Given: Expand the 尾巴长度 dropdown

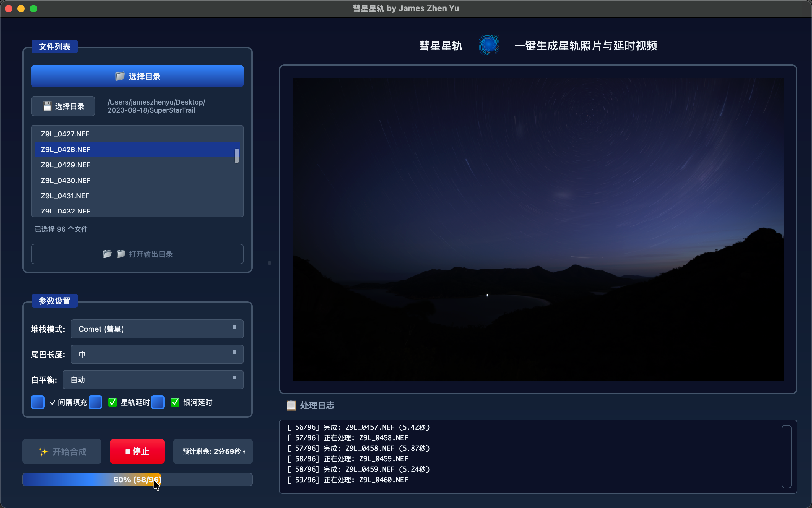Looking at the screenshot, I should 157,354.
